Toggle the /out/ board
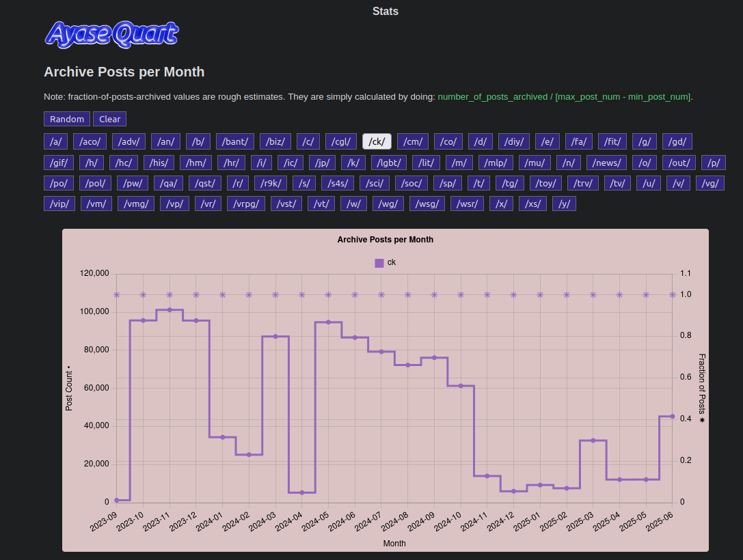 pos(679,163)
